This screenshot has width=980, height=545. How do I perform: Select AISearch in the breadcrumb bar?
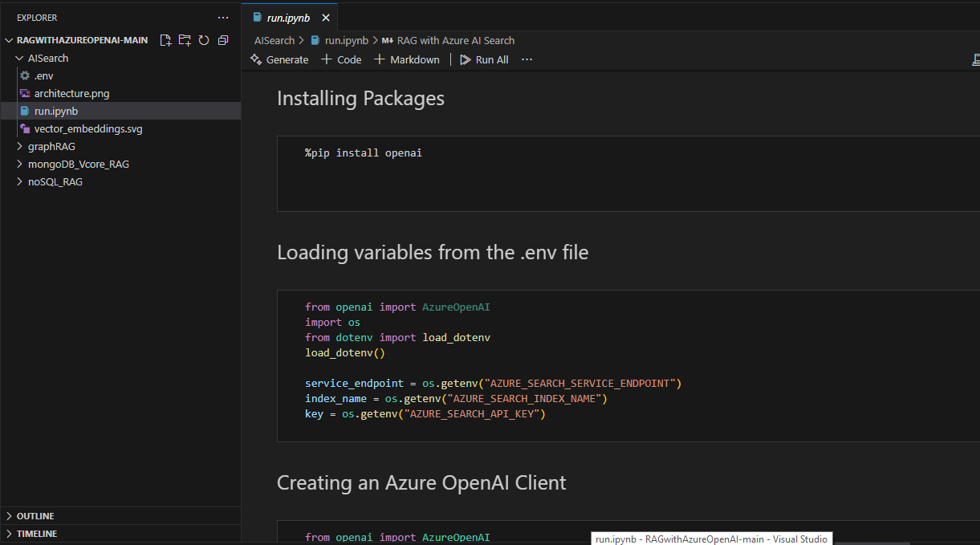coord(274,40)
